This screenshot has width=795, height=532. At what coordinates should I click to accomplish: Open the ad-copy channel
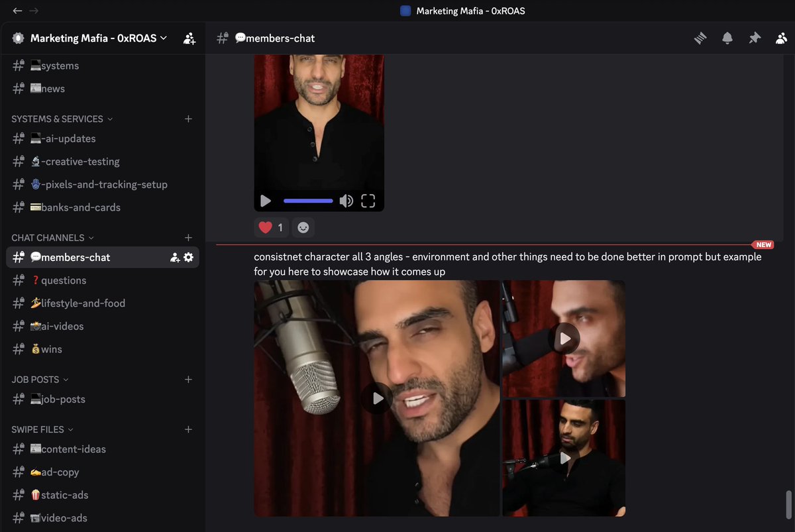[103, 472]
